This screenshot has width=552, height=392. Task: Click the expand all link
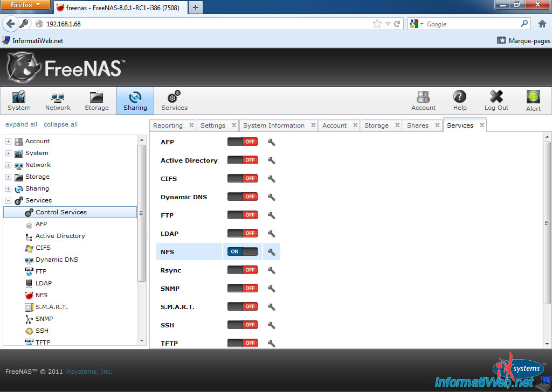(21, 124)
